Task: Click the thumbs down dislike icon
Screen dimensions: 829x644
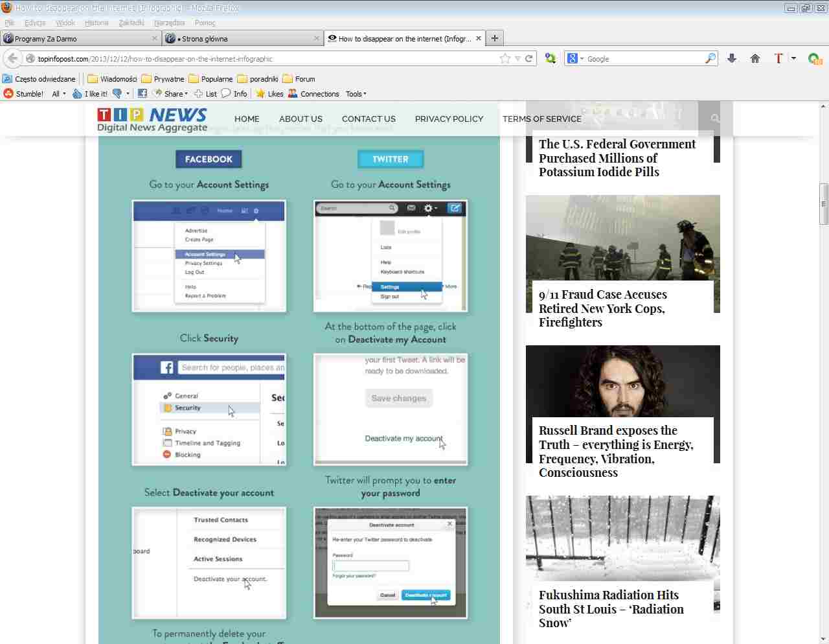Action: tap(117, 94)
